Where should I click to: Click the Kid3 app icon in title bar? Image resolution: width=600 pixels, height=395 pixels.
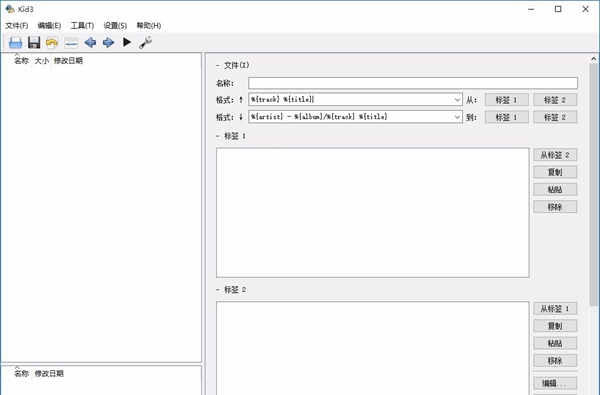click(10, 9)
